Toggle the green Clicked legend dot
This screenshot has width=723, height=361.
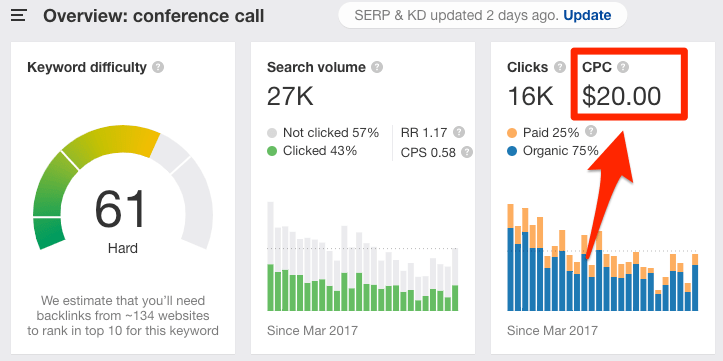click(272, 151)
